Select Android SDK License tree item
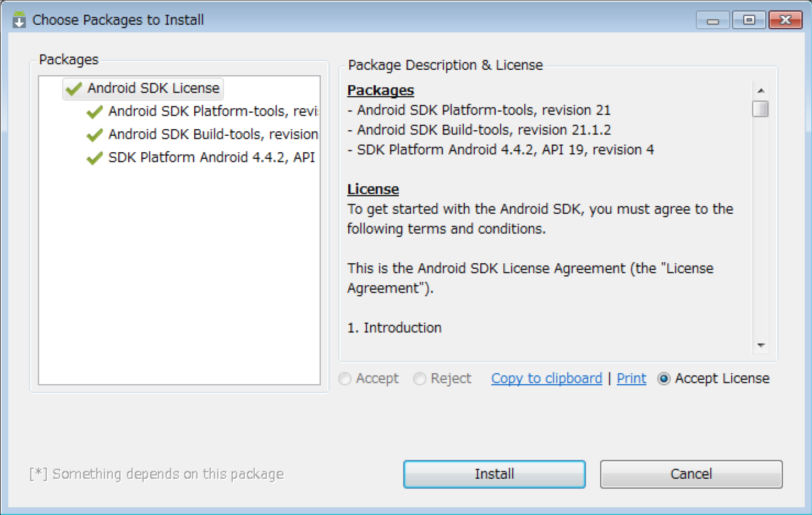The image size is (812, 515). pos(143,88)
